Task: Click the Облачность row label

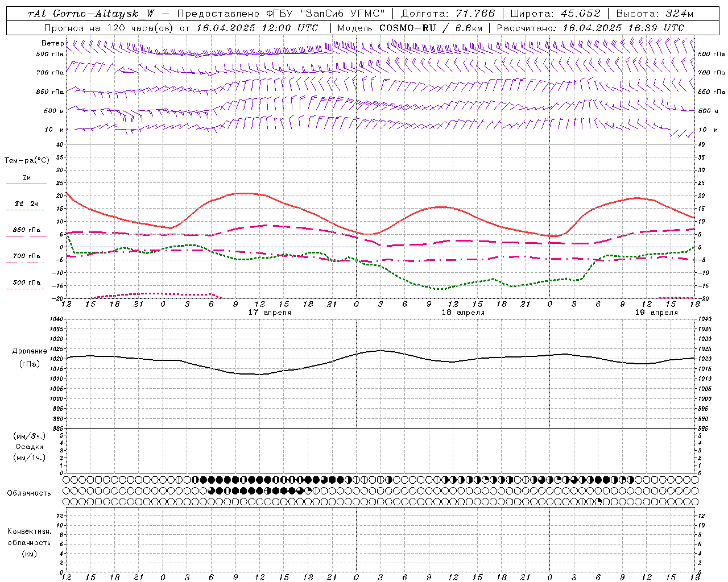Action: click(x=29, y=493)
